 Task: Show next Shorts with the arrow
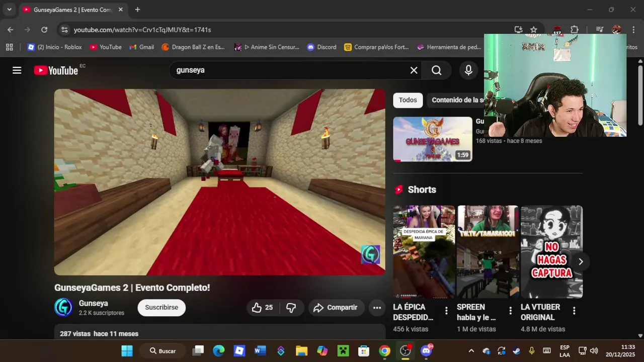coord(581,261)
